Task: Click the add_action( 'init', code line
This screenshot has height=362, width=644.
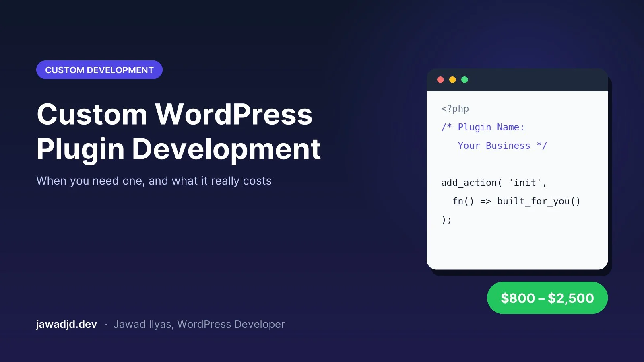Action: [x=494, y=183]
